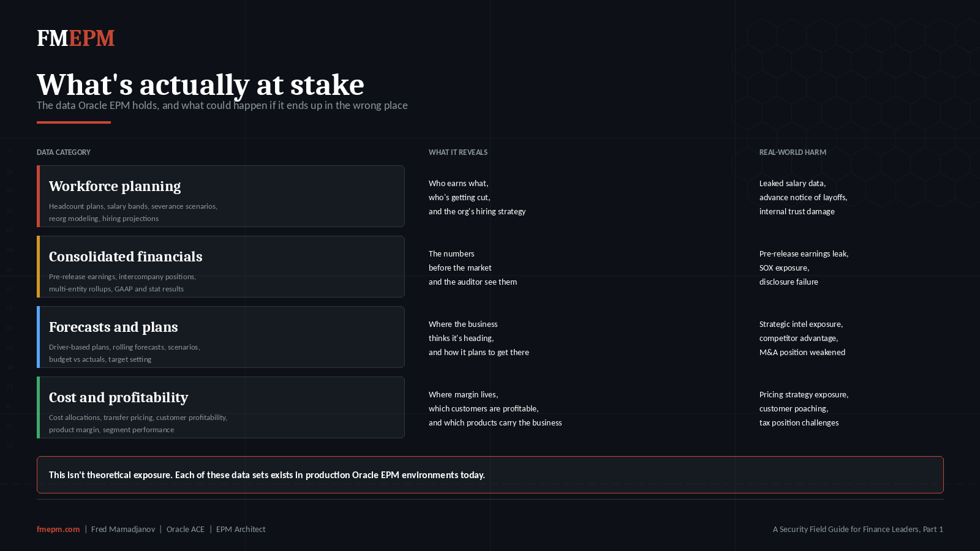Click the "This isn't theoretical exposure" callout banner
The image size is (980, 551).
coord(490,475)
